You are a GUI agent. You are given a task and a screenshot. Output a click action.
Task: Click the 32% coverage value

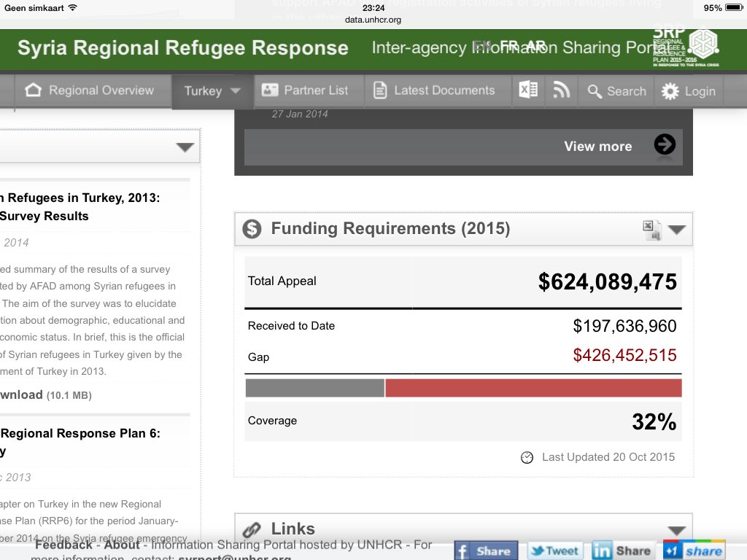654,422
